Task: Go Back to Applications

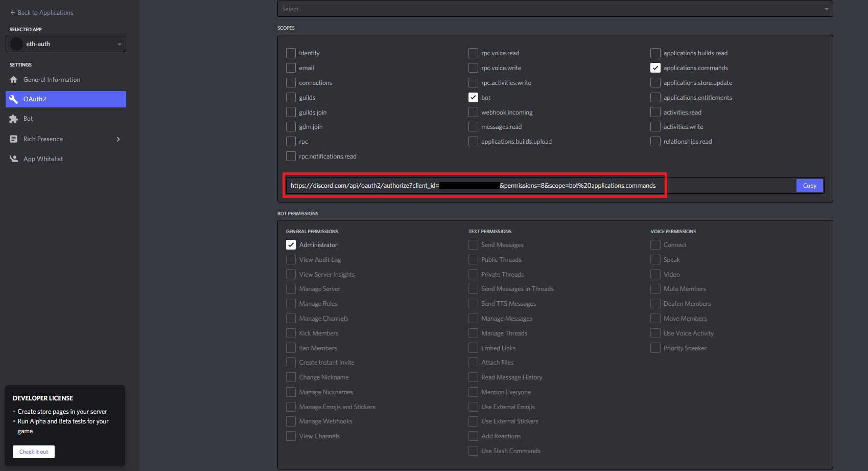Action: [x=41, y=13]
